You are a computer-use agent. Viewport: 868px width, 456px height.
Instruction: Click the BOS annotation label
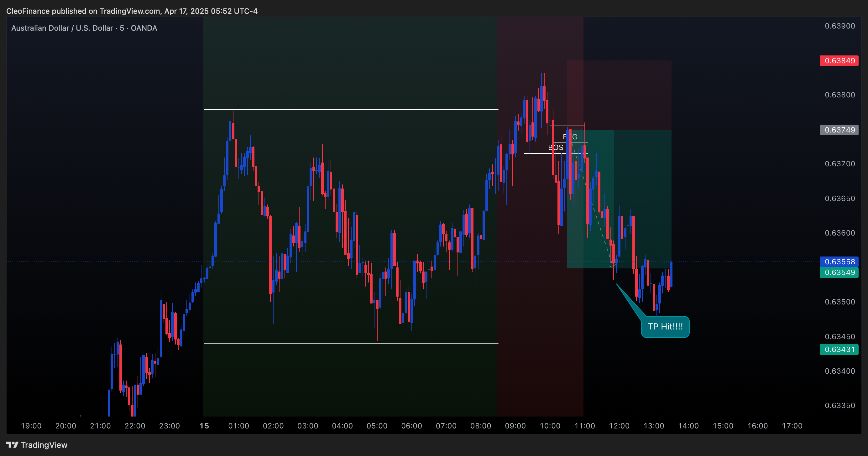point(556,148)
